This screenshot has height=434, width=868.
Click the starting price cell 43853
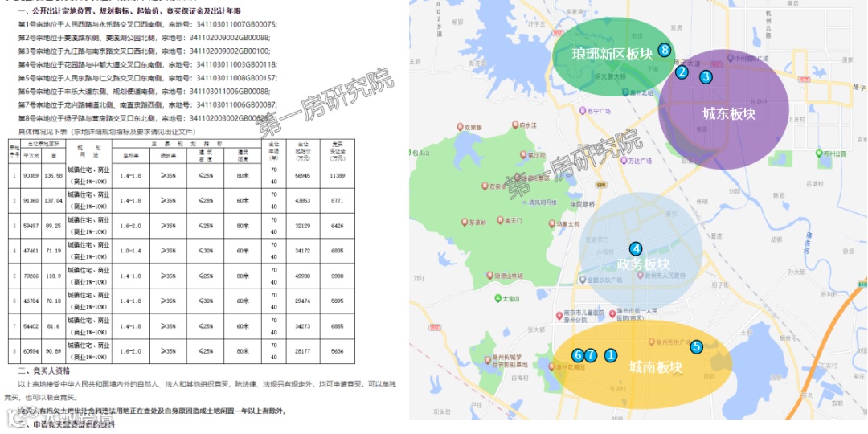(x=304, y=201)
